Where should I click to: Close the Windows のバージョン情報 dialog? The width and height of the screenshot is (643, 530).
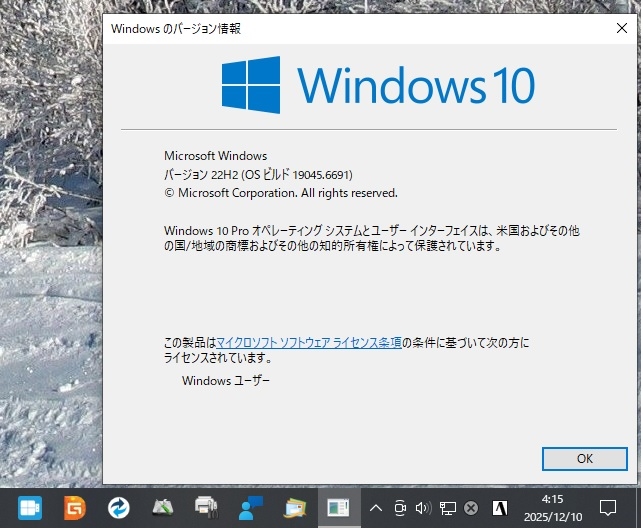(x=622, y=28)
